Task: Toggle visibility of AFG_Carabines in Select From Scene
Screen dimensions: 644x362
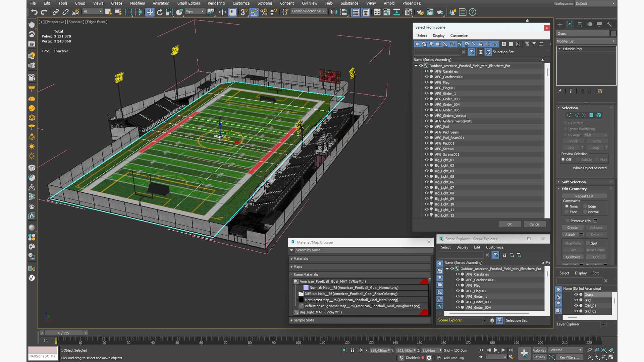Action: point(427,71)
